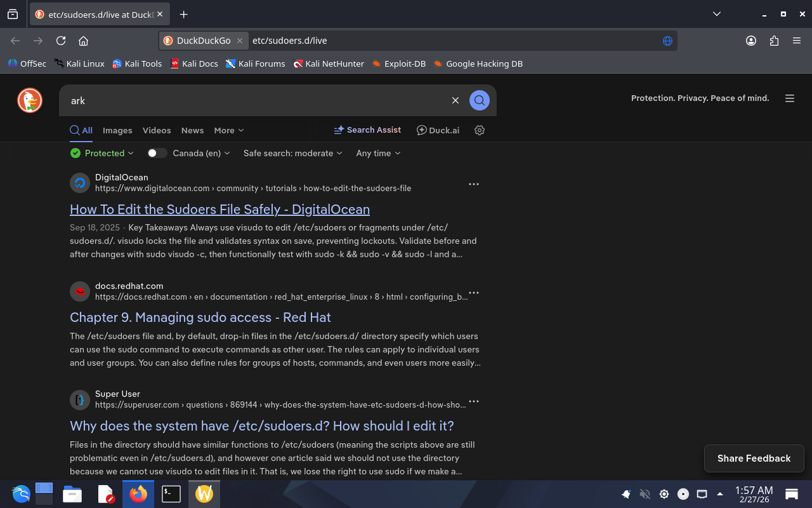The height and width of the screenshot is (508, 812).
Task: Clear the search box text
Action: coord(455,100)
